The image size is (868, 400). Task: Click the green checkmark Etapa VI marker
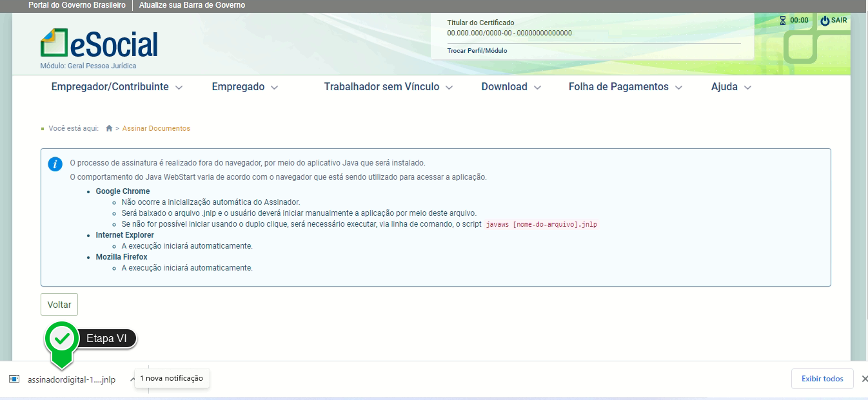point(62,338)
